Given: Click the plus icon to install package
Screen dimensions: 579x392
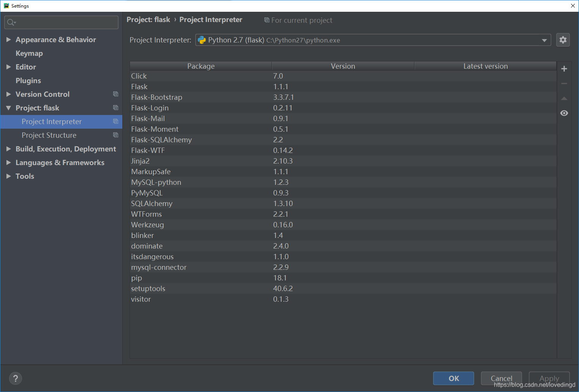Looking at the screenshot, I should (x=564, y=69).
